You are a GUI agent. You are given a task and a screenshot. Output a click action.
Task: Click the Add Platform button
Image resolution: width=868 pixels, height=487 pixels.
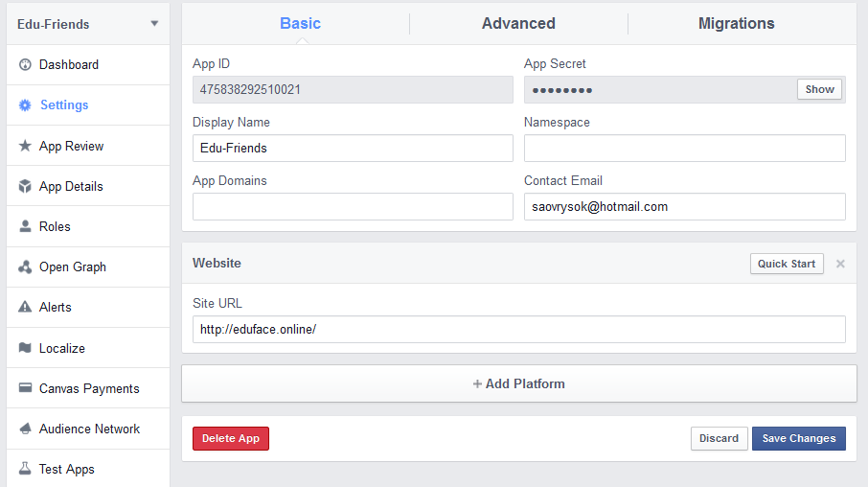click(519, 383)
